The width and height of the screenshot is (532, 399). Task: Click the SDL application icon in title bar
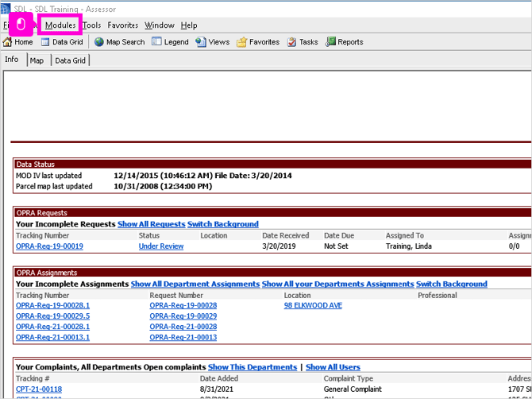click(x=6, y=9)
